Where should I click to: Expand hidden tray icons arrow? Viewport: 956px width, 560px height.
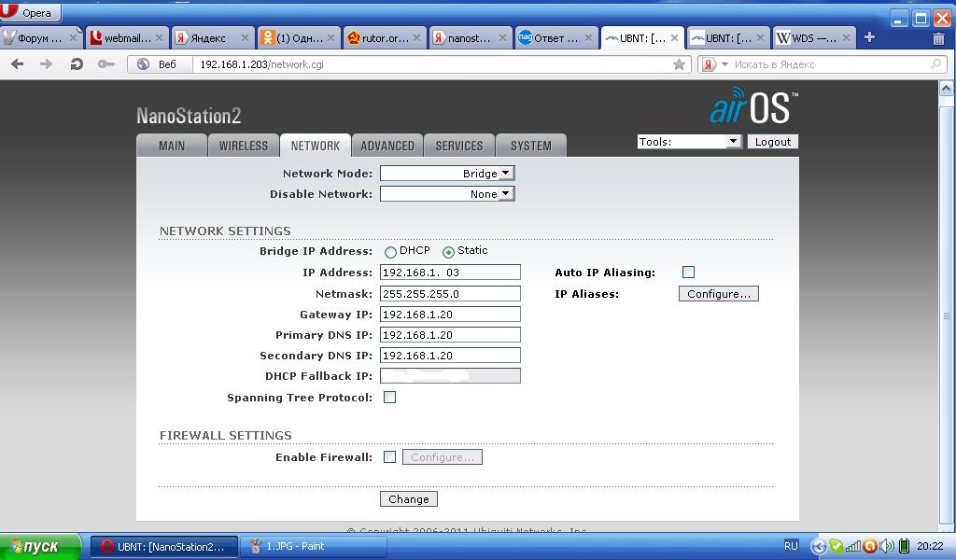pyautogui.click(x=820, y=546)
